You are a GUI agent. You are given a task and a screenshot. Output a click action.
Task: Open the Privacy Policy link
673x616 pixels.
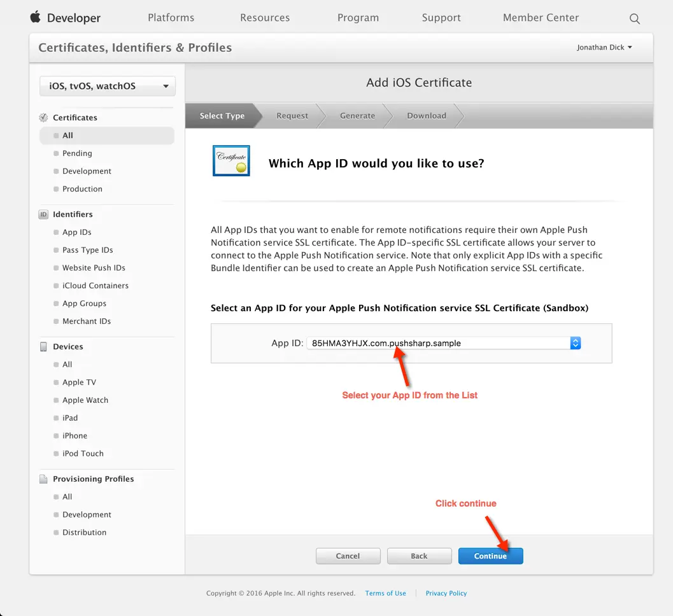pos(446,593)
